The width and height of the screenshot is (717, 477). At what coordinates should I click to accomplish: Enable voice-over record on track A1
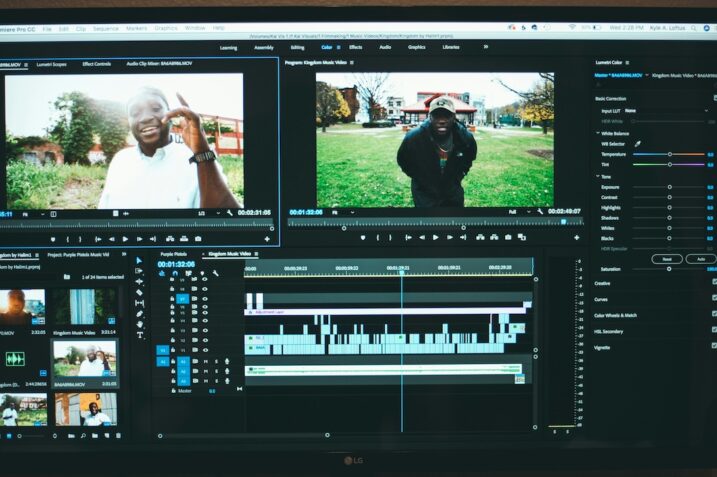pyautogui.click(x=227, y=361)
